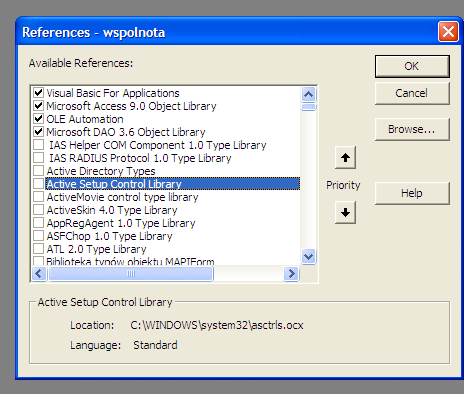Check IAS Helper COM Component 1.0 Type Library
This screenshot has width=464, height=394.
click(38, 144)
